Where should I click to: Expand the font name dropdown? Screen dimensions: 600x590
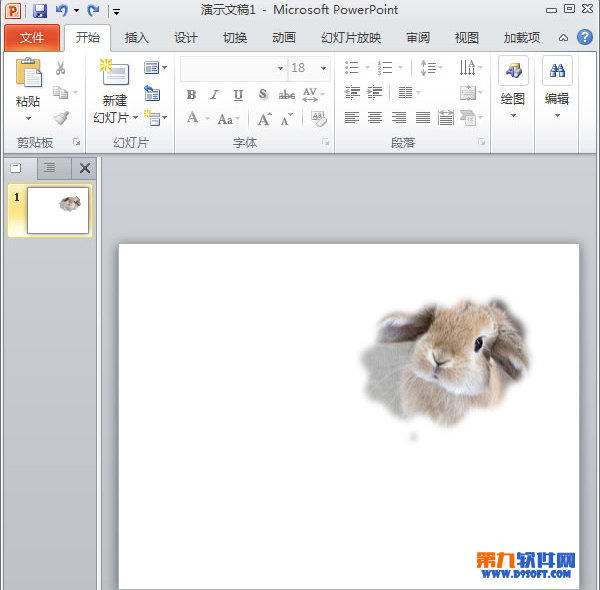point(280,68)
